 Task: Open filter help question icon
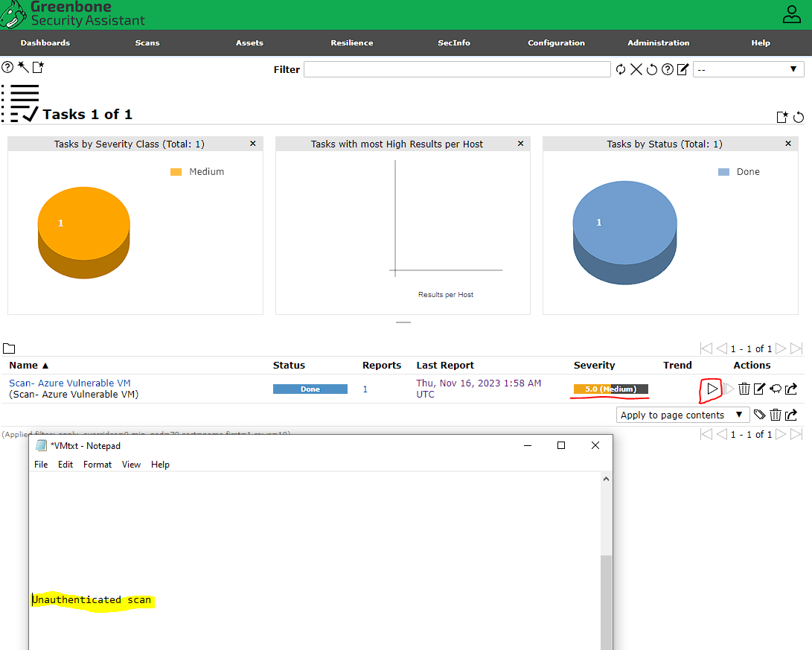668,69
